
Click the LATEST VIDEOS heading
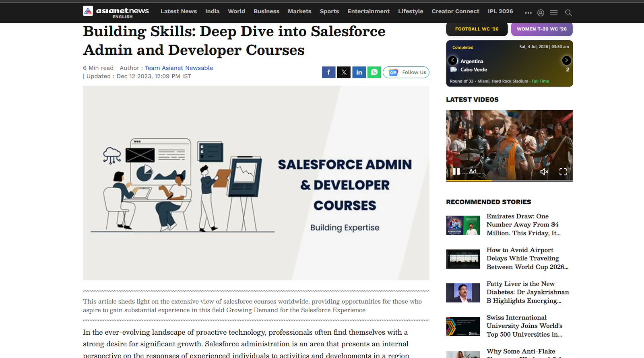point(472,99)
